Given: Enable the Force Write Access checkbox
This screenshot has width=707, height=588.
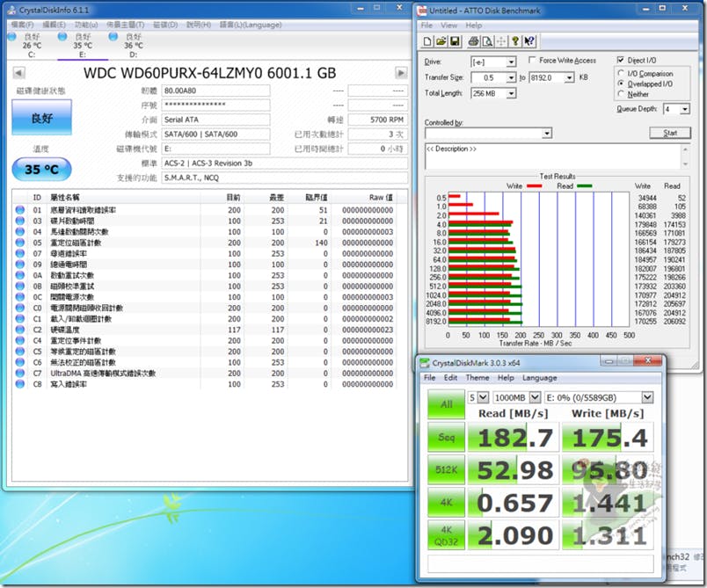Looking at the screenshot, I should point(532,61).
